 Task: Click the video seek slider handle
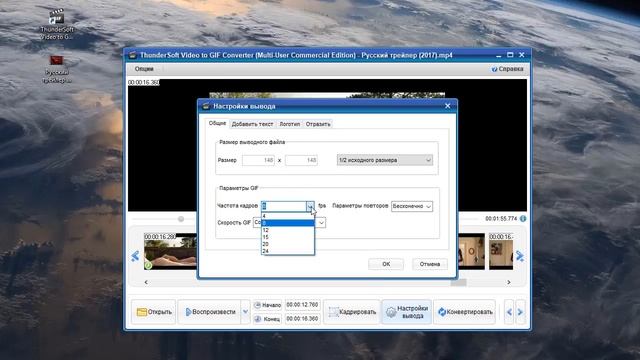click(181, 219)
